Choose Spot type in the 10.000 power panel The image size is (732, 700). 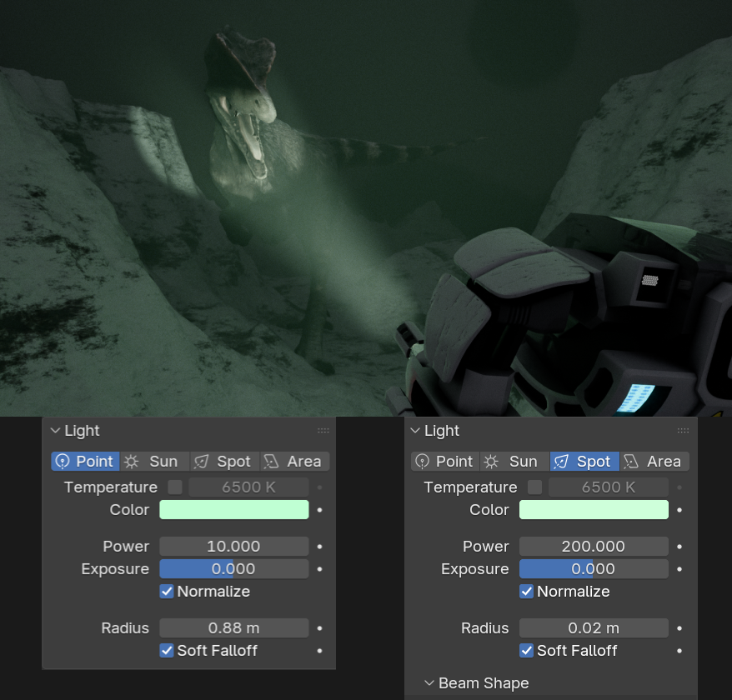tap(224, 462)
